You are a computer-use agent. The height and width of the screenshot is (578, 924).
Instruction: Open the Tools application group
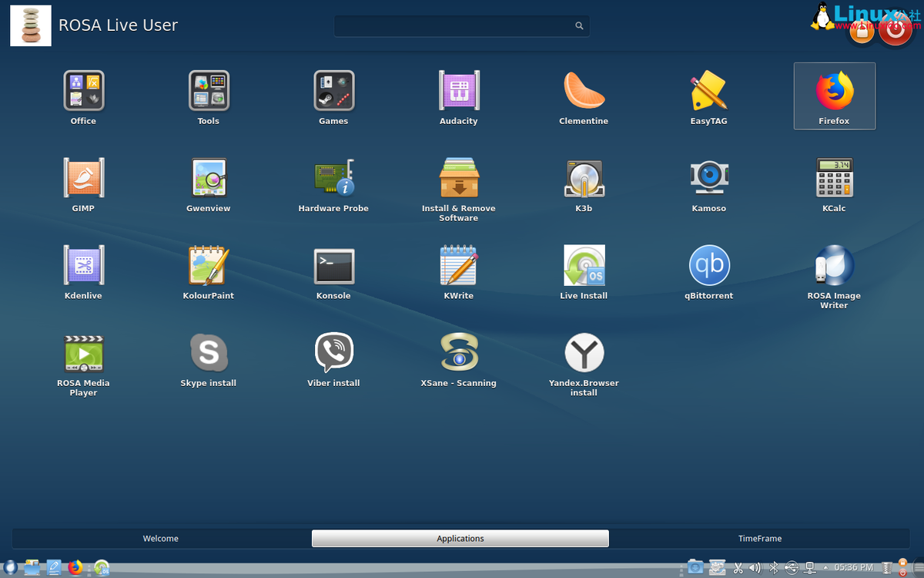point(208,98)
